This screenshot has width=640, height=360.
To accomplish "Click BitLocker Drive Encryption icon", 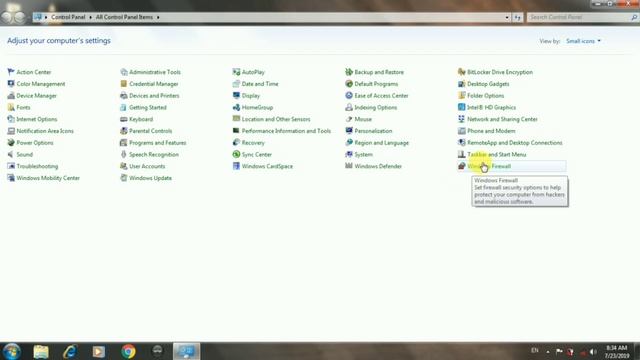I will 462,72.
